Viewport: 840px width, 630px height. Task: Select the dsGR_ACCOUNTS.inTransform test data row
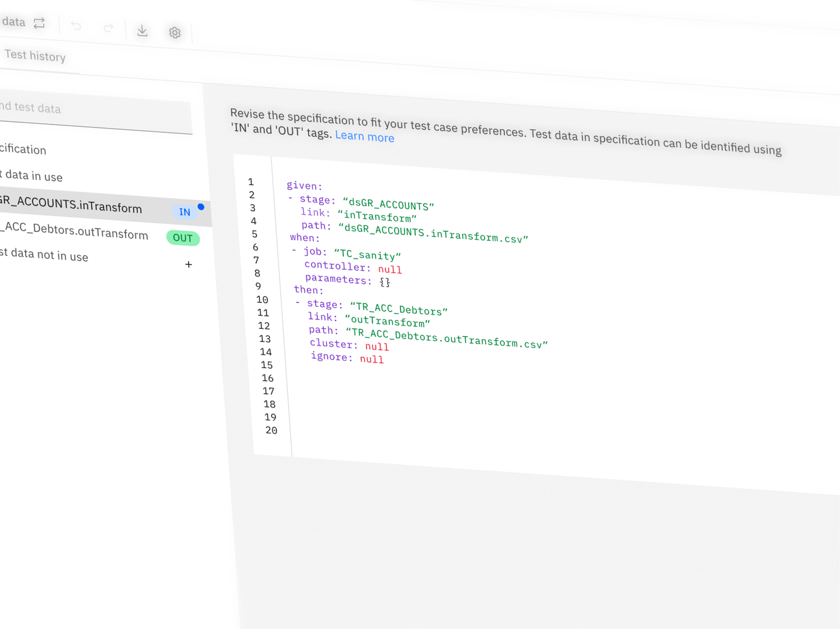click(105, 207)
